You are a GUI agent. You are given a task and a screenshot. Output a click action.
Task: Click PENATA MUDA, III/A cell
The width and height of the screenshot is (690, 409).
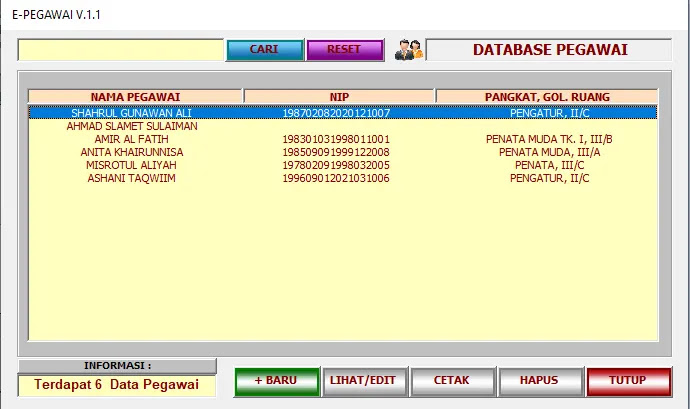coord(549,152)
